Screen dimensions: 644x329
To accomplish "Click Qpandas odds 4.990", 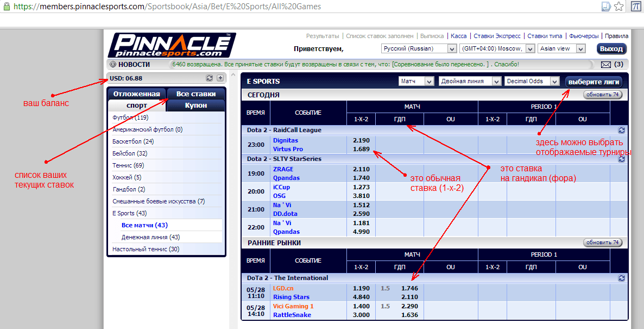I will [x=361, y=232].
